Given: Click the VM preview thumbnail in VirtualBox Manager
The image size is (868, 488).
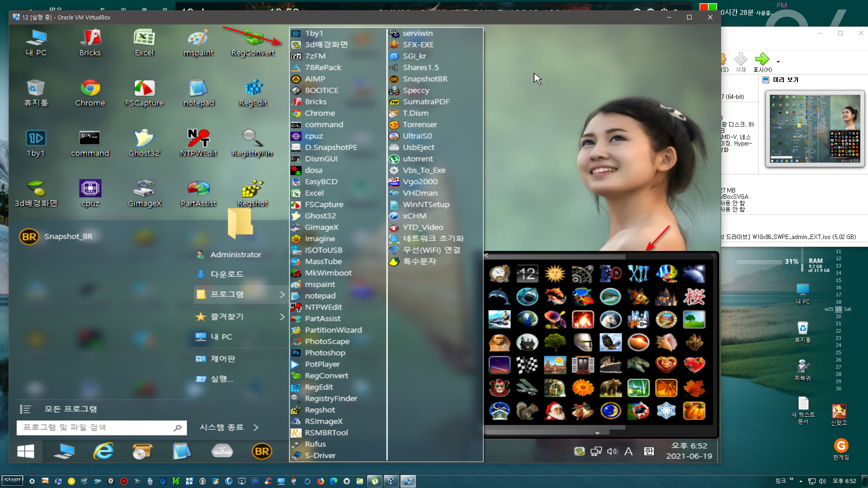Looking at the screenshot, I should point(815,128).
